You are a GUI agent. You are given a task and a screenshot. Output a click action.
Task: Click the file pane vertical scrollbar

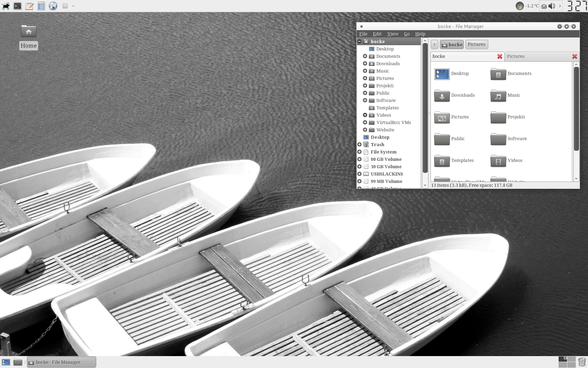(576, 109)
